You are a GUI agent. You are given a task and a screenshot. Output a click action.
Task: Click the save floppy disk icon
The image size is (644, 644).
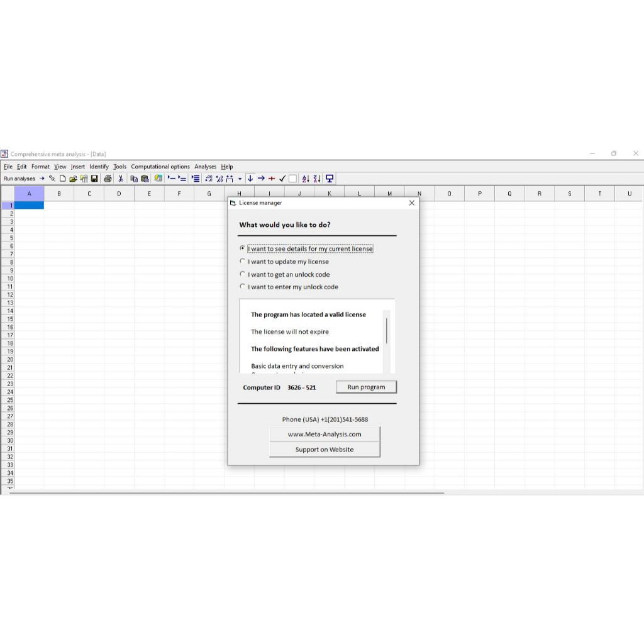coord(94,179)
